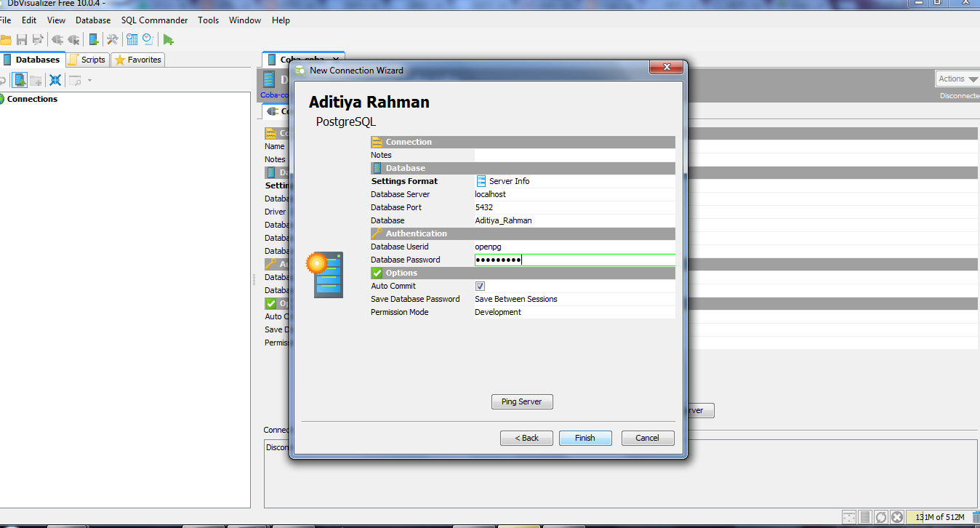Click the clock monitor toolbar icon
This screenshot has width=980, height=528.
pyautogui.click(x=148, y=39)
